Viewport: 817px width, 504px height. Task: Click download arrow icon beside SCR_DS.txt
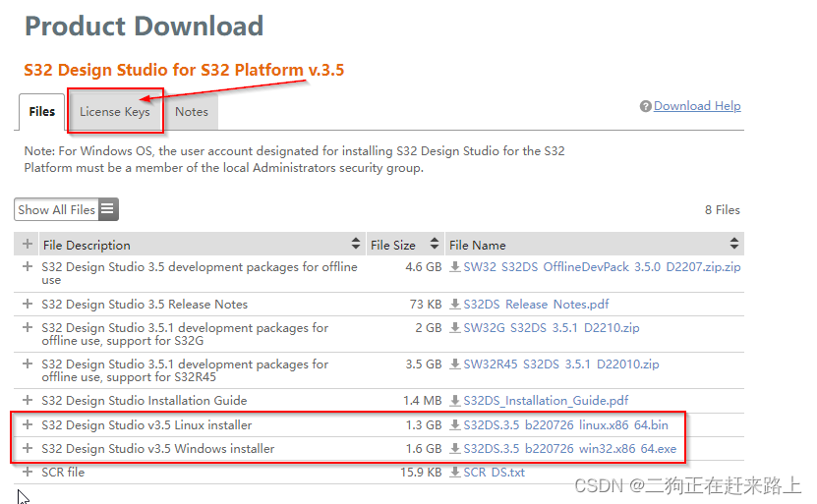(x=455, y=473)
